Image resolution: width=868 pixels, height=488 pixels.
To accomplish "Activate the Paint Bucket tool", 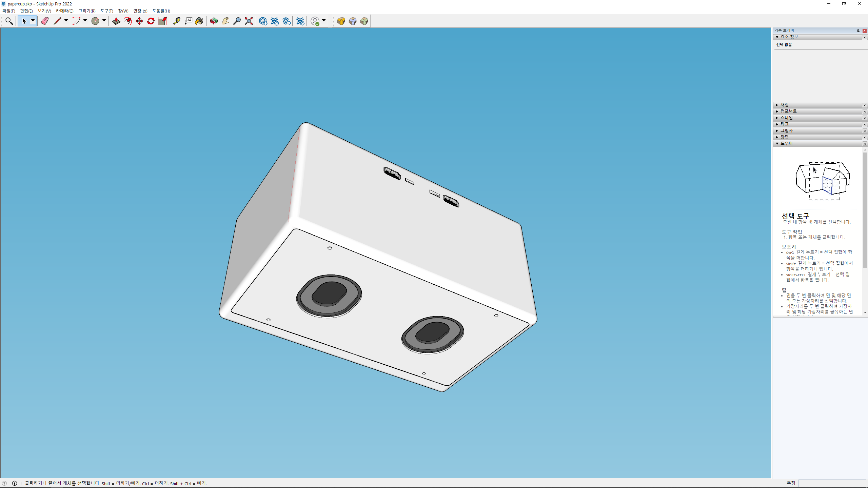I will coord(199,21).
